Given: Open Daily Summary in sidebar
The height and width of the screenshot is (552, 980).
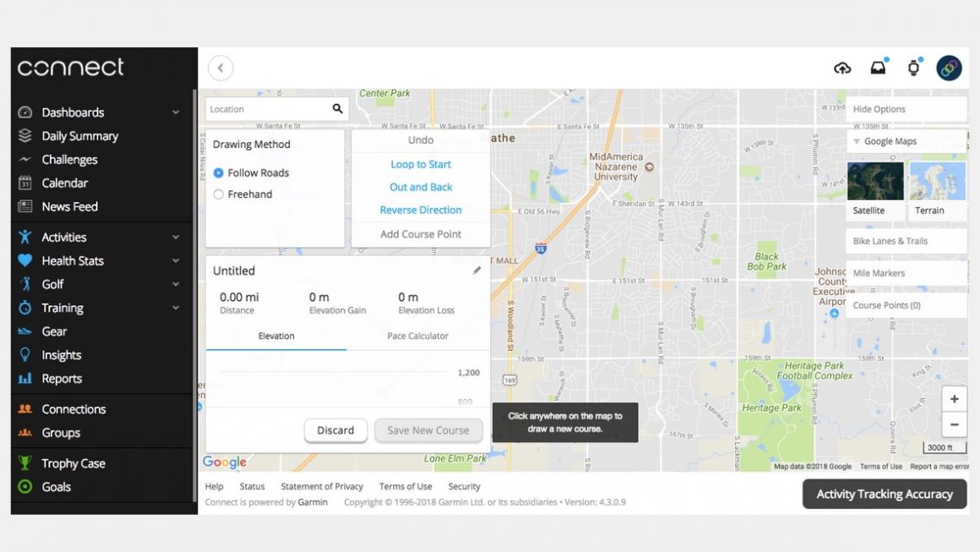Looking at the screenshot, I should 80,135.
